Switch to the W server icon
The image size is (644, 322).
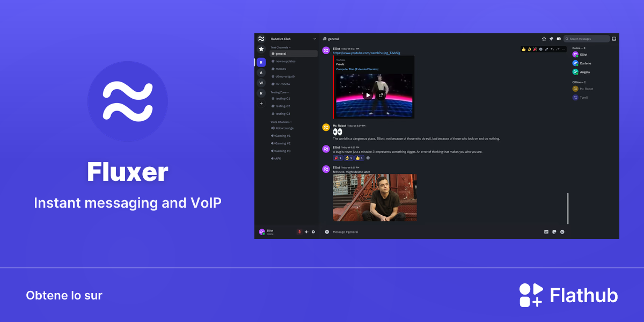(261, 83)
